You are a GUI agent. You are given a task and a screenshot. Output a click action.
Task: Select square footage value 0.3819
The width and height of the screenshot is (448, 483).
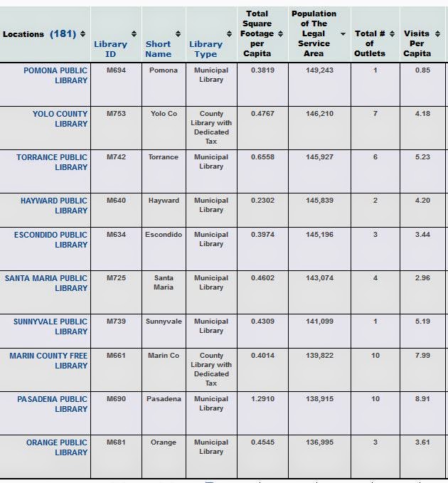pyautogui.click(x=262, y=70)
